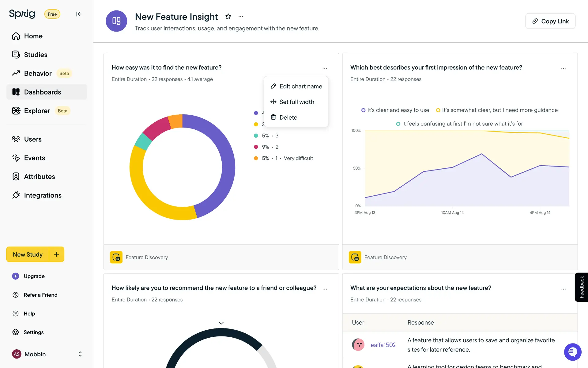Click orange Very difficult legend swatch

[x=256, y=158]
